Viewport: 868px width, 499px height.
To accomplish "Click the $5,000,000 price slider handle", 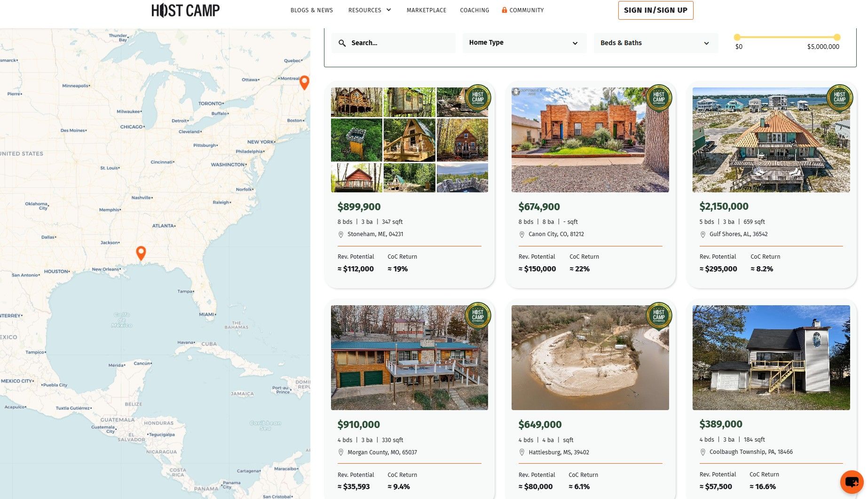I will click(837, 37).
